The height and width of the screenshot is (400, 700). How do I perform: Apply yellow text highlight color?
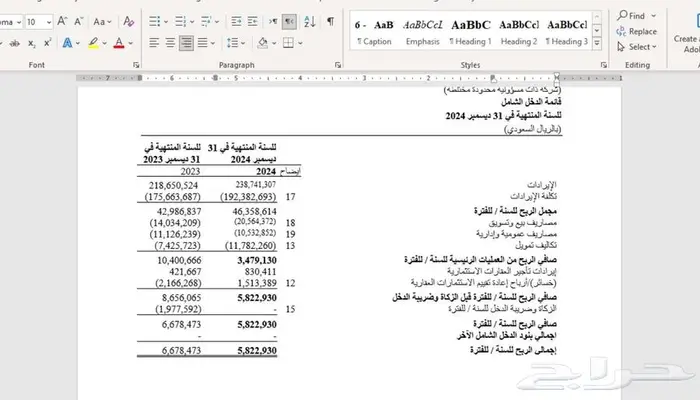click(x=93, y=43)
